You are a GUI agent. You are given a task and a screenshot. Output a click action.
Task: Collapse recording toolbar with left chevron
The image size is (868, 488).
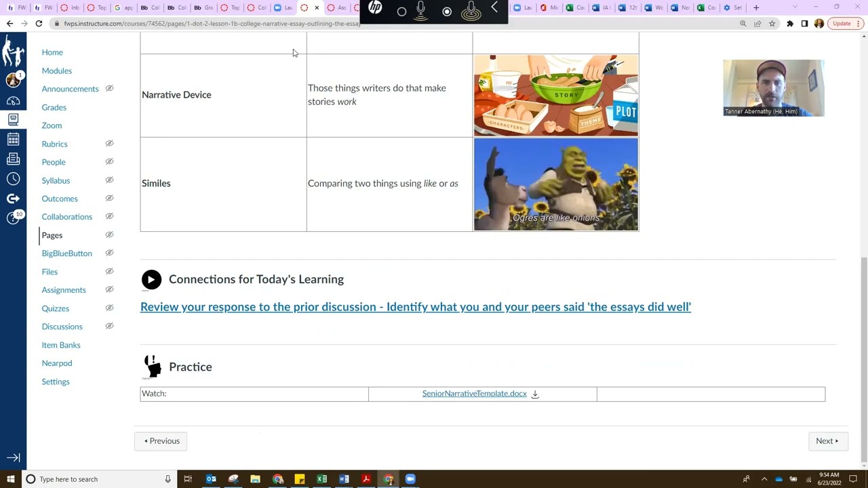click(494, 7)
